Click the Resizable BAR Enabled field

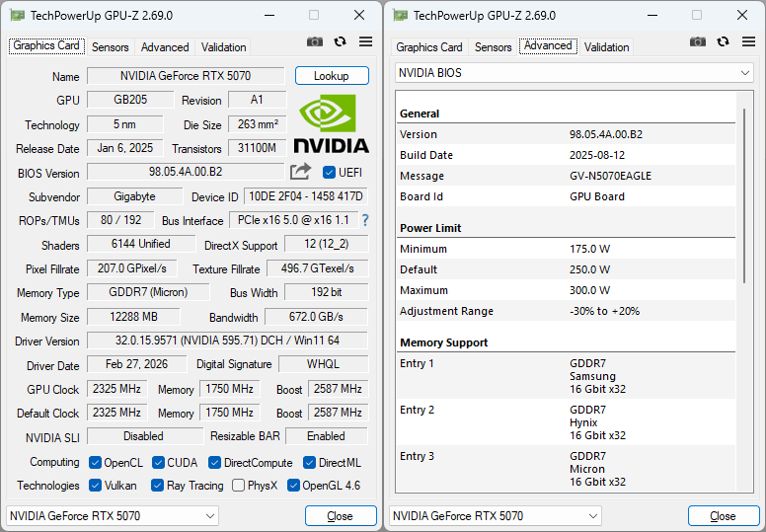coord(327,435)
